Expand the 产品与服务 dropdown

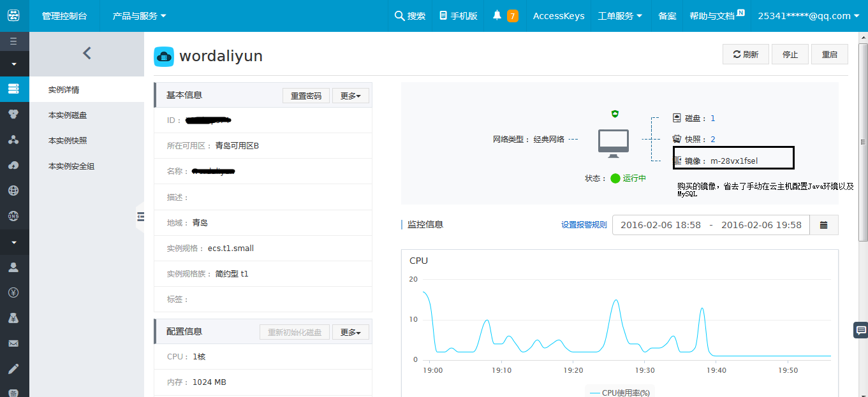pos(139,16)
